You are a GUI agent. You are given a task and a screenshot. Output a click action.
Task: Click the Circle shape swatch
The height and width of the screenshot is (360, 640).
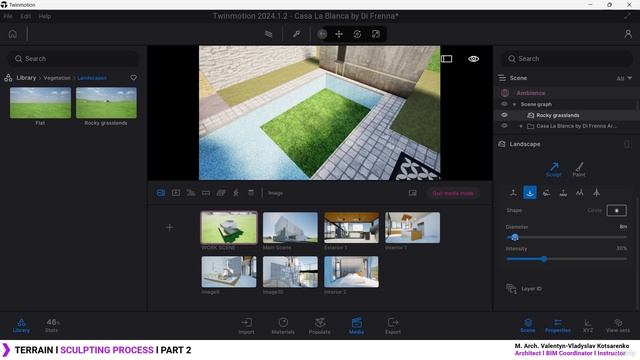click(616, 210)
